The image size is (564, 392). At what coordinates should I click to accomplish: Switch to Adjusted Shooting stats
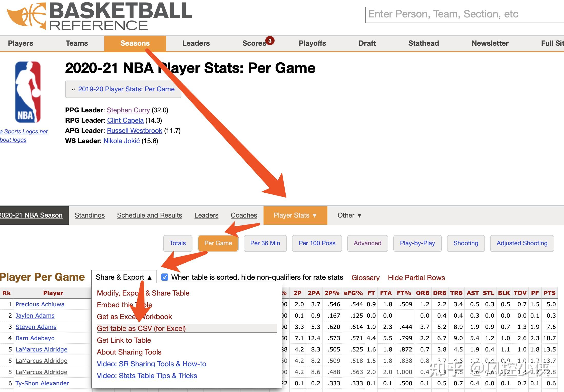coord(522,243)
